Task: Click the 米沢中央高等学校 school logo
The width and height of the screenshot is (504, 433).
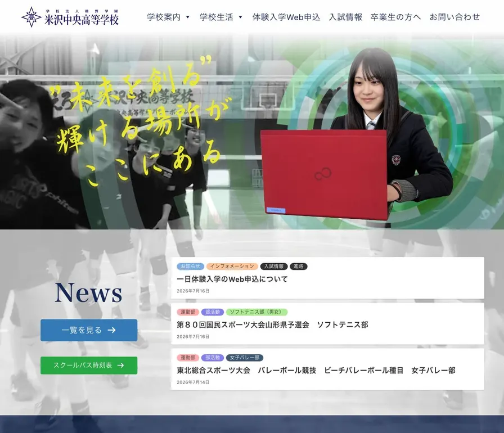Action: point(70,17)
